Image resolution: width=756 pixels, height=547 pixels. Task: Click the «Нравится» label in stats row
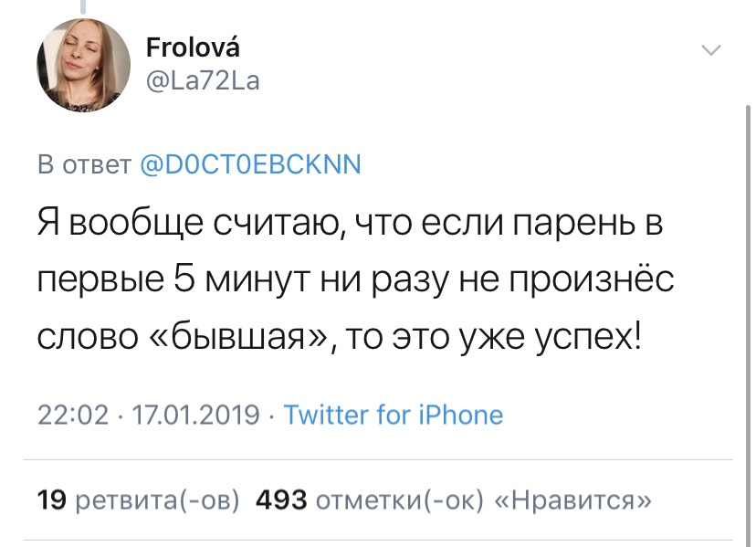click(572, 500)
